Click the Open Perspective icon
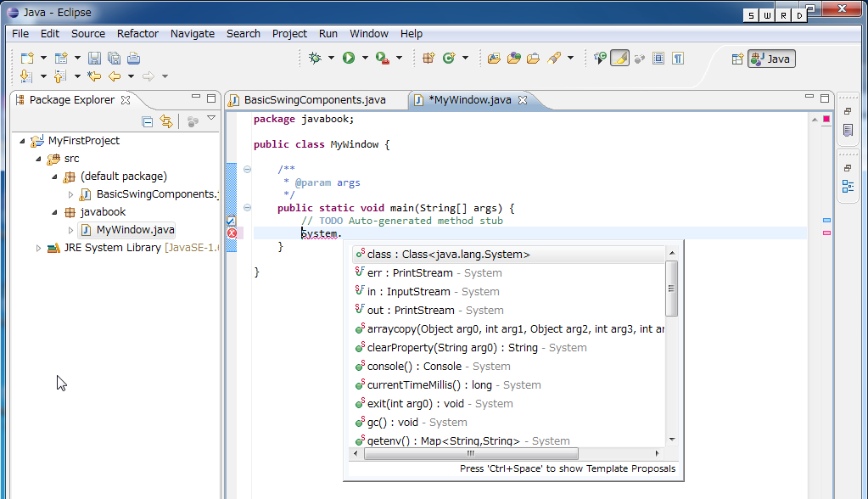Screen dimensions: 868x499 736,59
